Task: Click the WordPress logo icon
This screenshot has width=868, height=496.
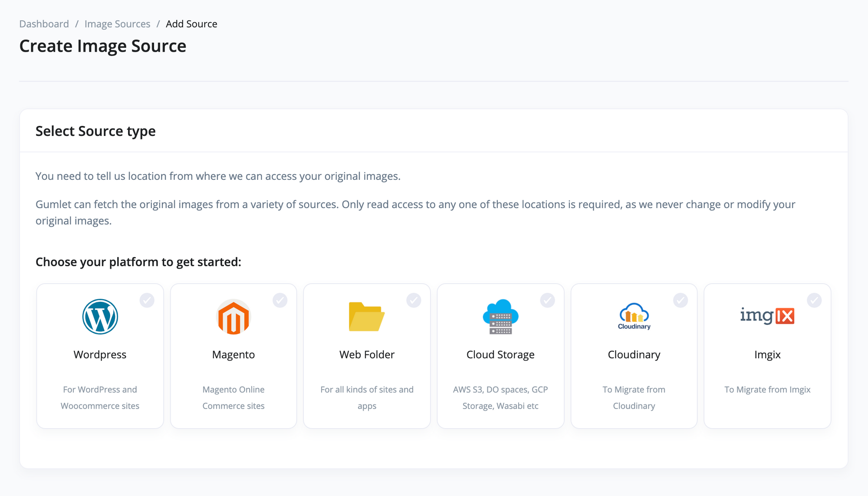Action: 100,317
